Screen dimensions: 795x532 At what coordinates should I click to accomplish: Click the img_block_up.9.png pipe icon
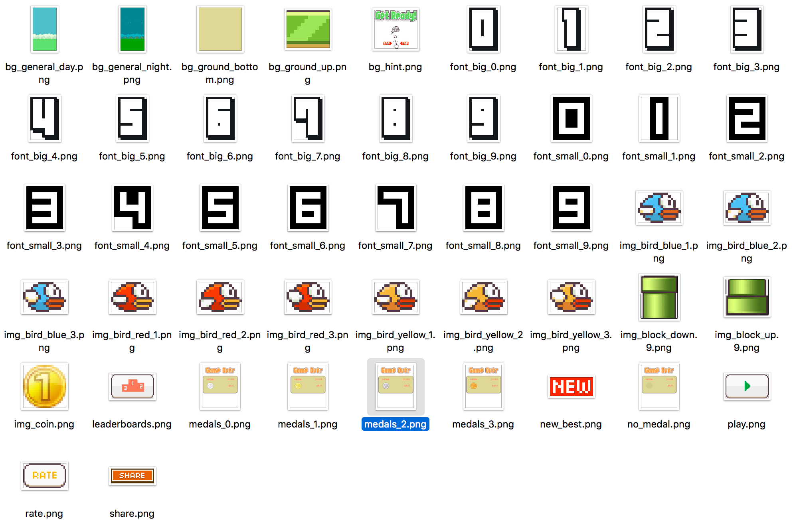[747, 297]
